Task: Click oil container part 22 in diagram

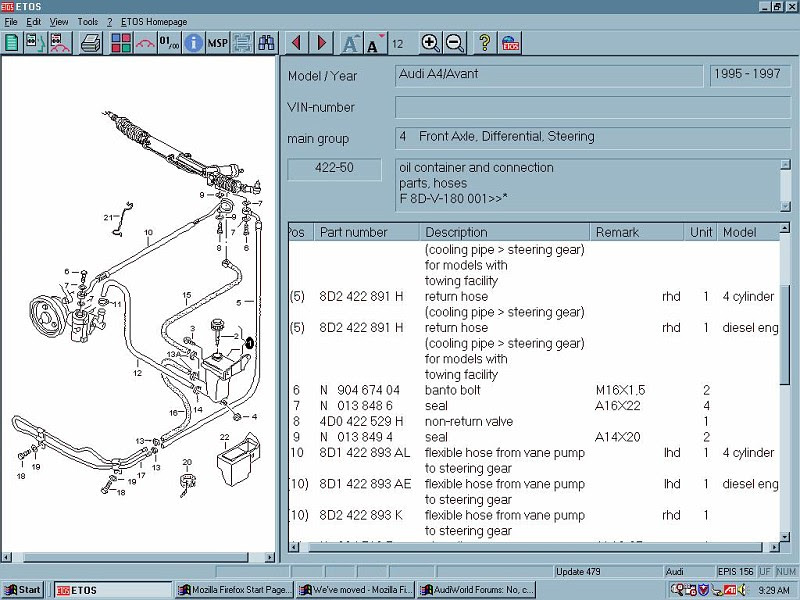Action: pos(239,458)
